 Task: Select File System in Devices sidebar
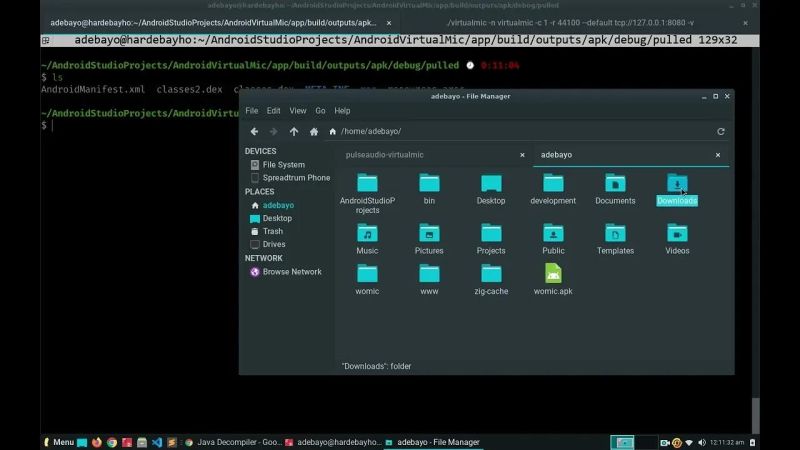coord(284,165)
